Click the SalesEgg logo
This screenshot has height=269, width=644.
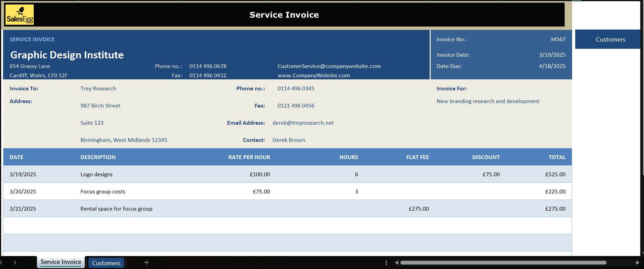20,15
